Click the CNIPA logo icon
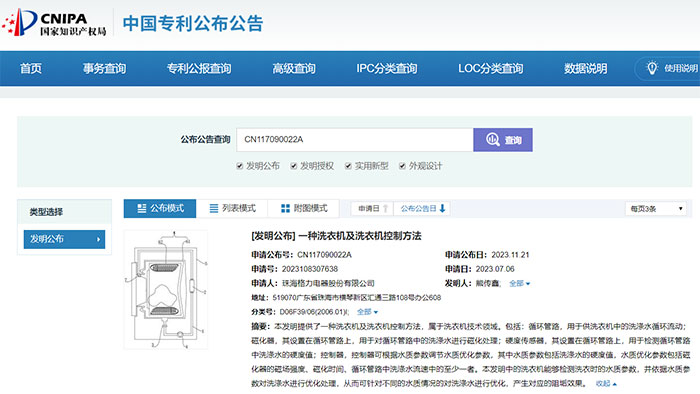700x394 pixels. click(x=20, y=22)
